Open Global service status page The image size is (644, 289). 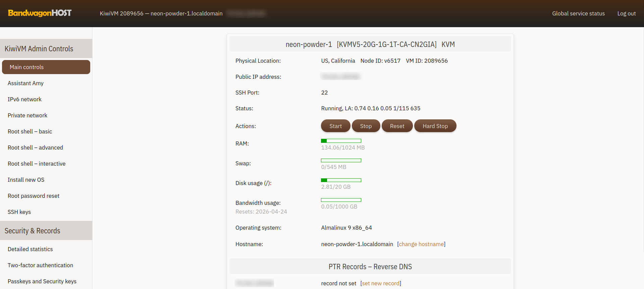pos(578,13)
